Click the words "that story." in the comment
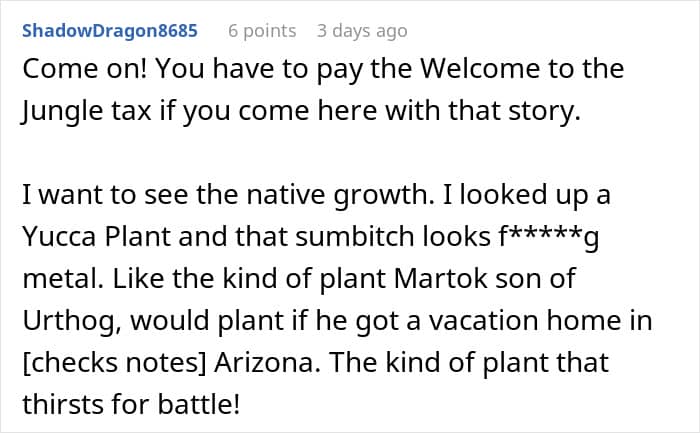Viewport: 700px width, 433px height. click(x=514, y=111)
